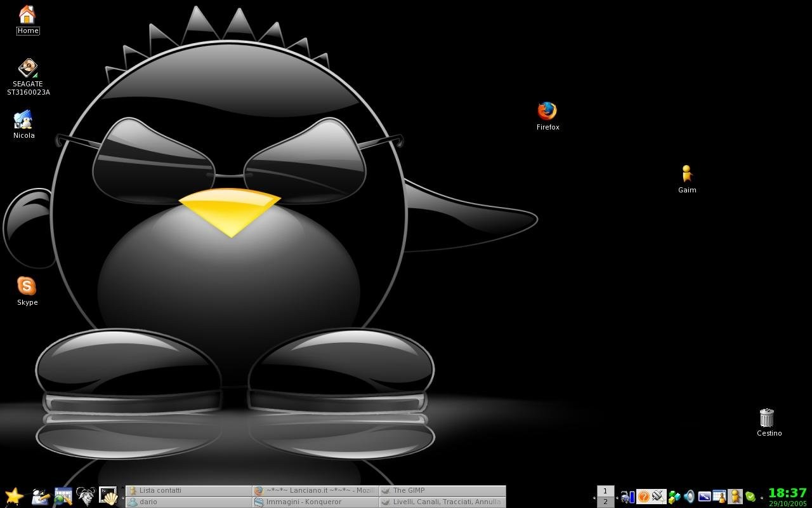Launch Firefox from the desktop icon

pos(547,116)
